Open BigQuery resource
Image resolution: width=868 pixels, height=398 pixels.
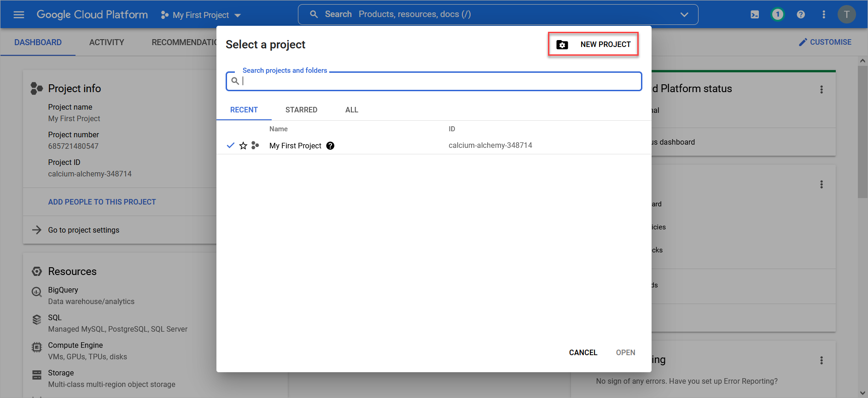63,290
